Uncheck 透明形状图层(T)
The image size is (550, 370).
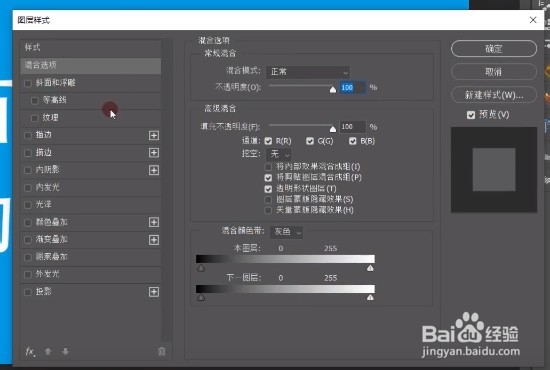point(268,189)
